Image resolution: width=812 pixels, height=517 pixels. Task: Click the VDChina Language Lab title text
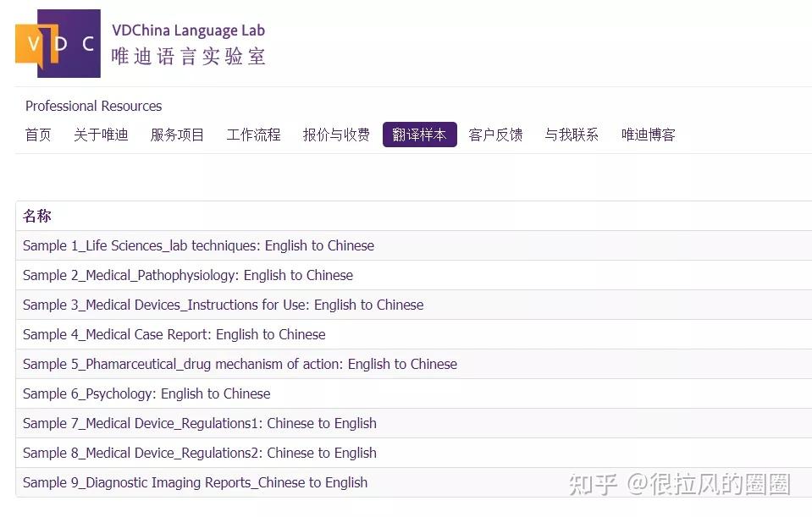[189, 30]
